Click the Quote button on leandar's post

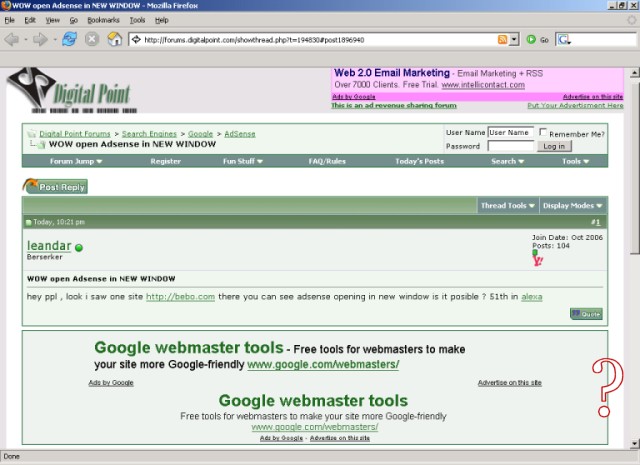click(x=586, y=314)
